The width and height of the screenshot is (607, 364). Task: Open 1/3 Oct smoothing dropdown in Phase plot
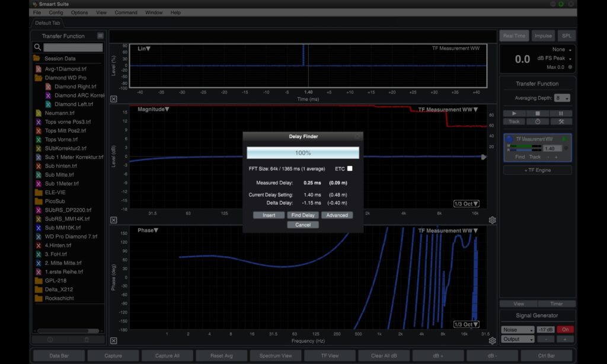pos(466,324)
